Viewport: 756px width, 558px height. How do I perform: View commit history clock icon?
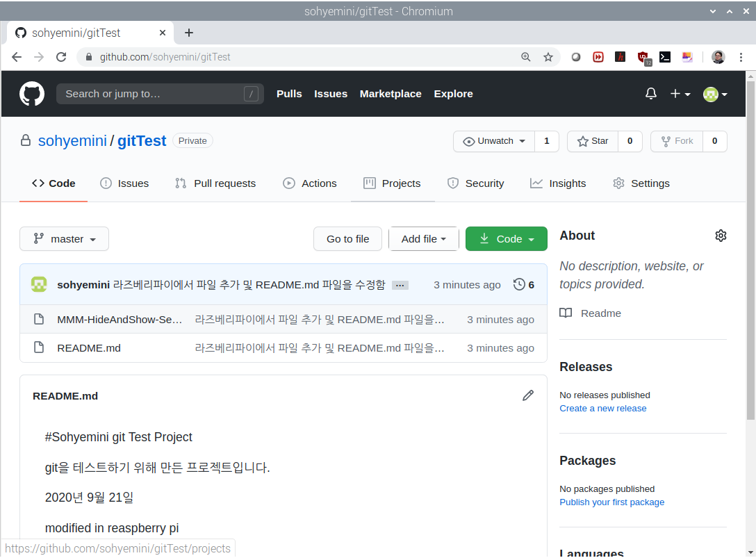point(519,284)
